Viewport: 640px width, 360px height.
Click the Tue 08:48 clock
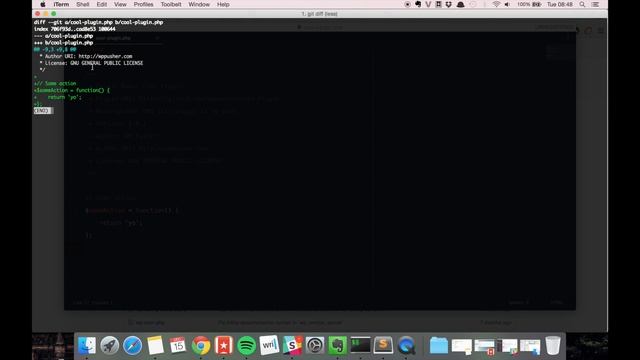point(560,4)
